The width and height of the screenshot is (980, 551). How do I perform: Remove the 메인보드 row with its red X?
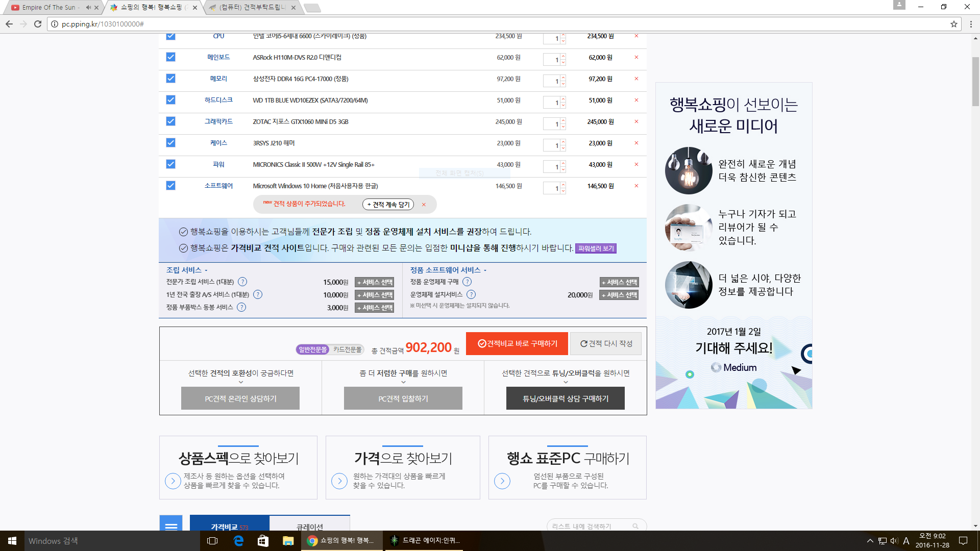pos(636,57)
